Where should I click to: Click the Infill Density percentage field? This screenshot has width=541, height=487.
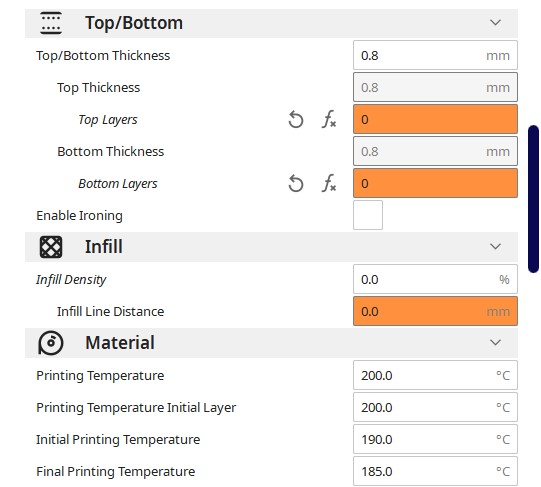point(435,279)
